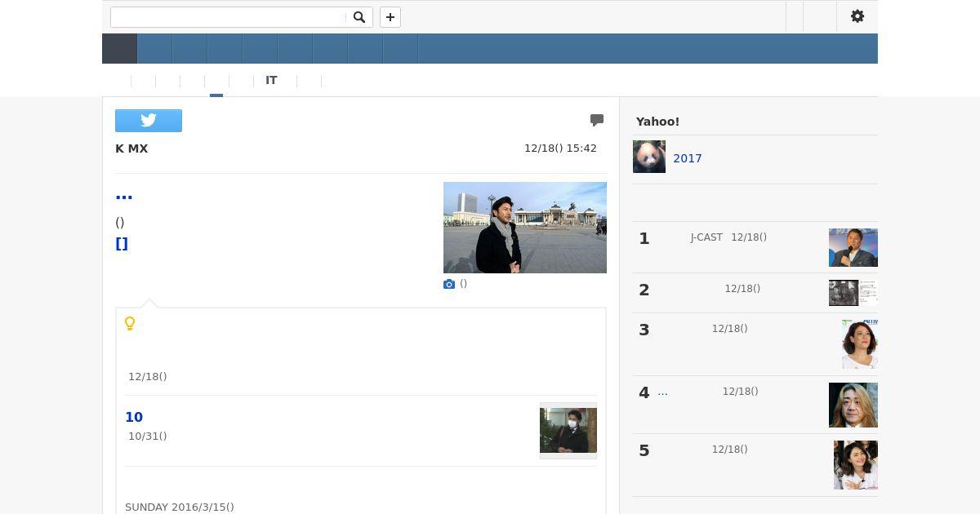The image size is (980, 514).
Task: Focus the search text field at top
Action: pyautogui.click(x=229, y=17)
